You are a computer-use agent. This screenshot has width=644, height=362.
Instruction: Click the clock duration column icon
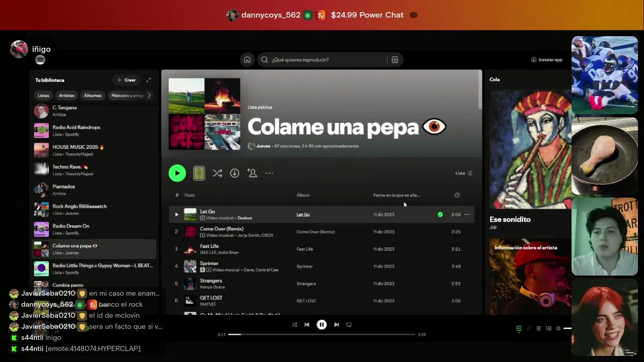click(457, 195)
